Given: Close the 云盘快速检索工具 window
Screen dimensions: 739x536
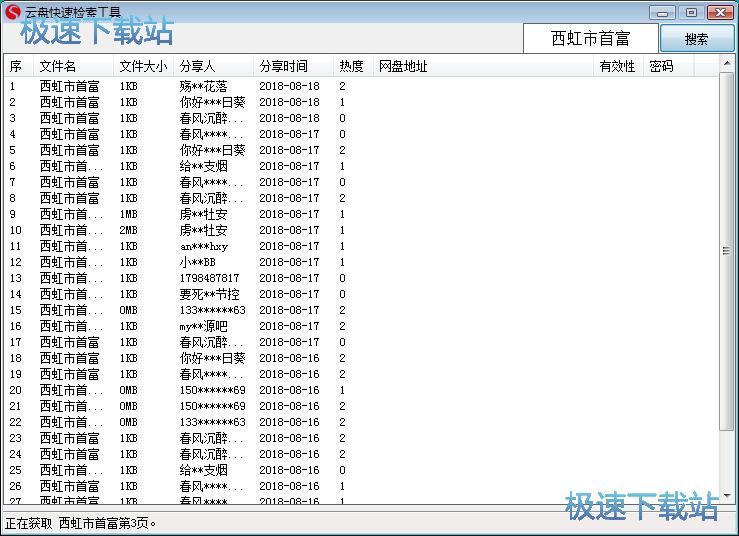Looking at the screenshot, I should [x=720, y=12].
